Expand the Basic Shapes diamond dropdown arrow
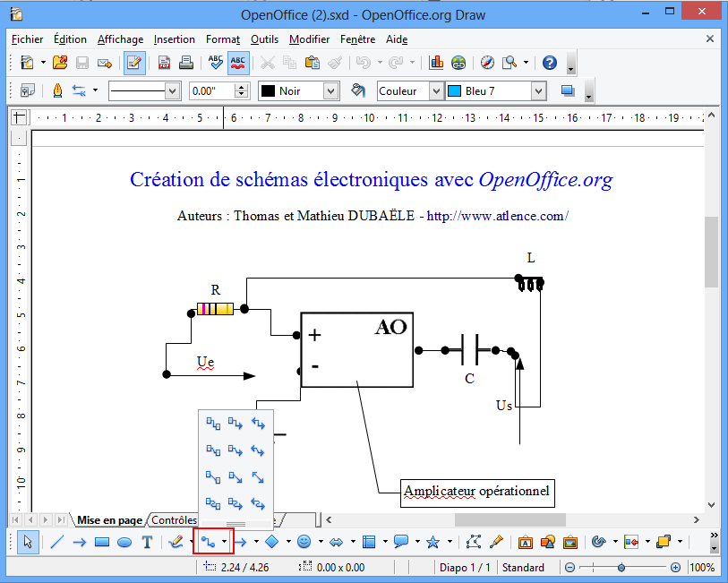728x583 pixels. point(288,542)
